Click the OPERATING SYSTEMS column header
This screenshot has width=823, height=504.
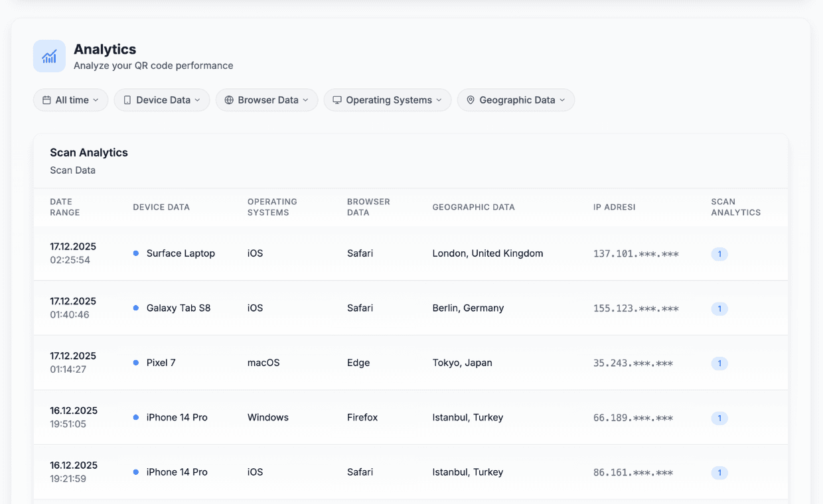(x=272, y=207)
